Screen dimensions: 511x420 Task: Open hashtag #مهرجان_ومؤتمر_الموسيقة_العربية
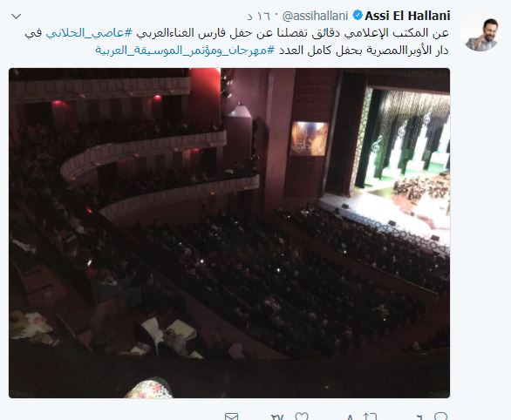tap(185, 51)
